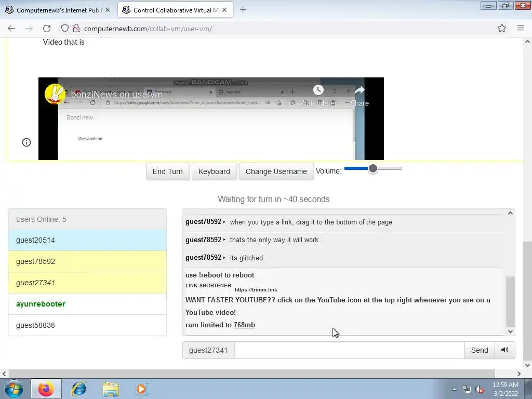Screen dimensions: 532x399
Task: Open the Windows Start menu orb
Action: click(14, 389)
